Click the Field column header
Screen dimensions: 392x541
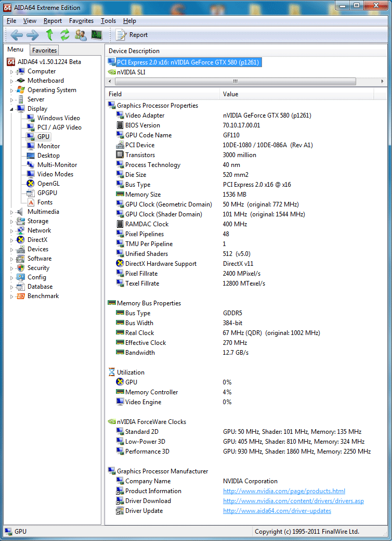[x=162, y=94]
